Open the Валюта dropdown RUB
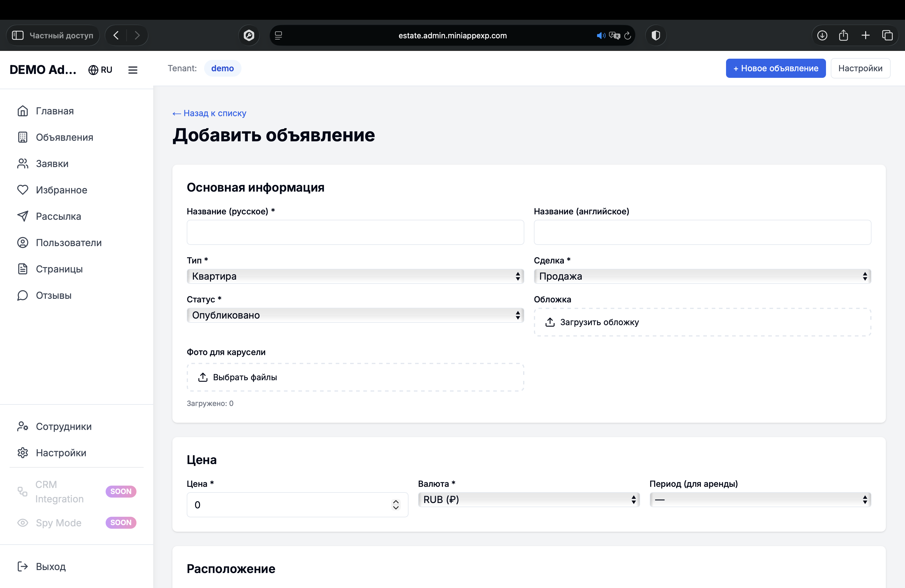 click(529, 499)
